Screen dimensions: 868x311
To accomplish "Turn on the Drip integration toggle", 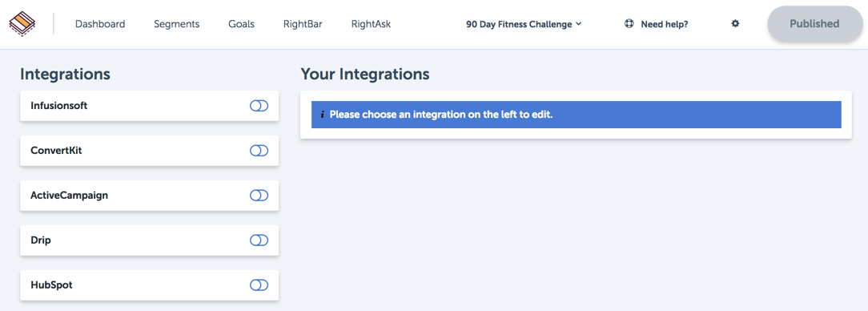I will (259, 240).
